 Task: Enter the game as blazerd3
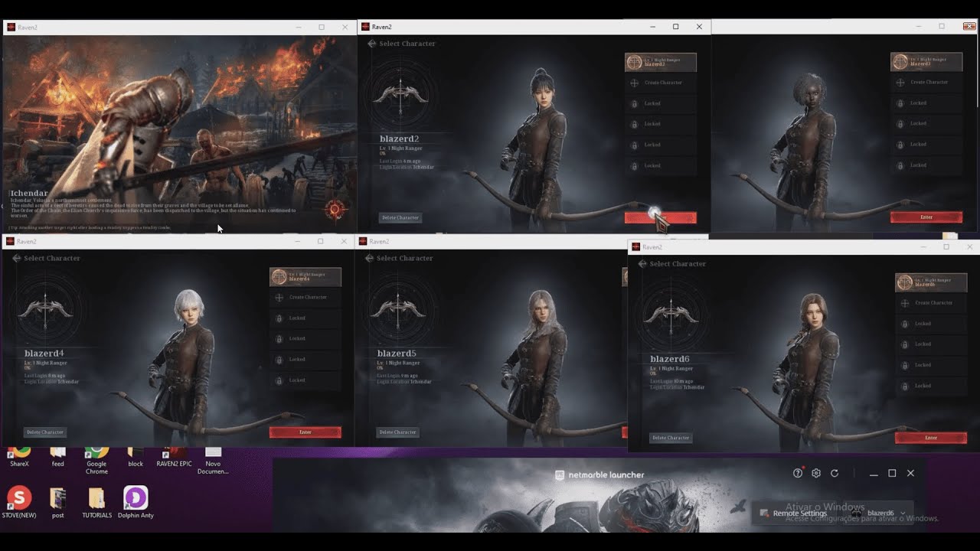[x=926, y=217]
